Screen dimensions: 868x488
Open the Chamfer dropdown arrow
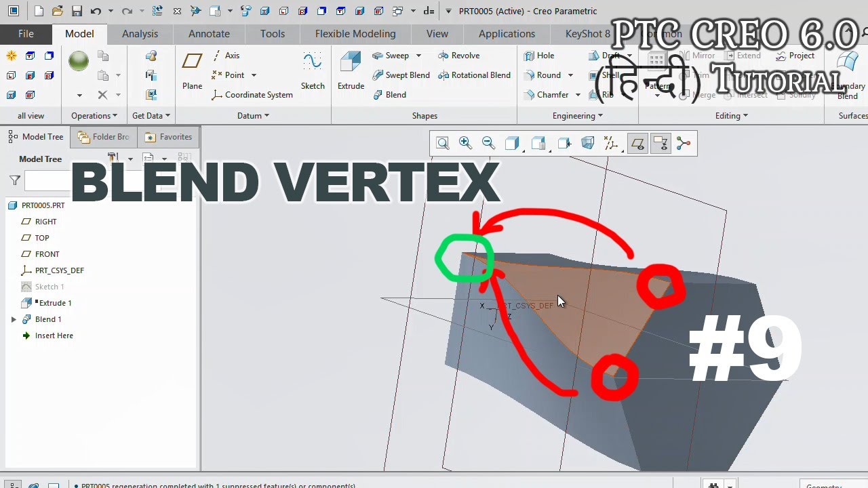[578, 95]
